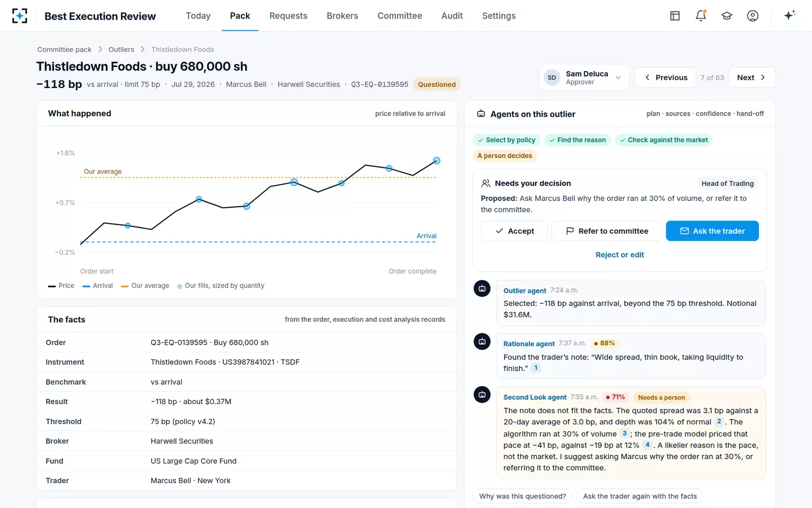Open the Committee pack breadcrumb
The width and height of the screenshot is (812, 508).
click(x=64, y=50)
